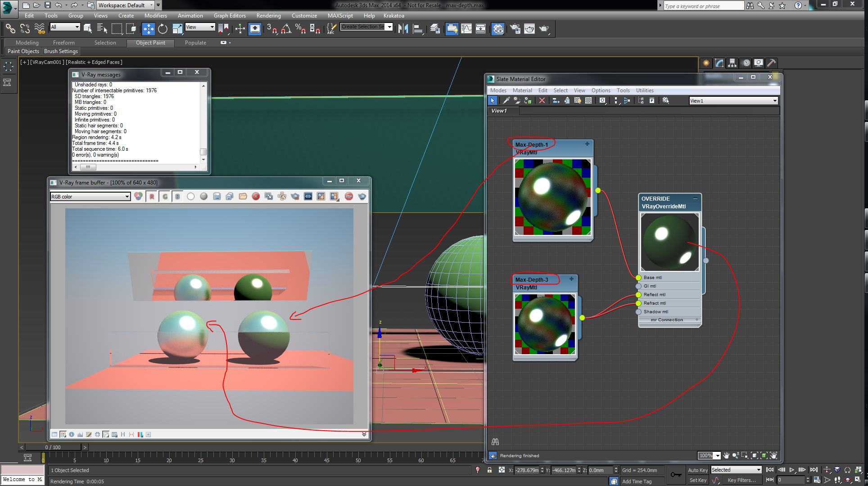Viewport: 868px width, 486px height.
Task: Click the Key Filters button
Action: coord(741,480)
